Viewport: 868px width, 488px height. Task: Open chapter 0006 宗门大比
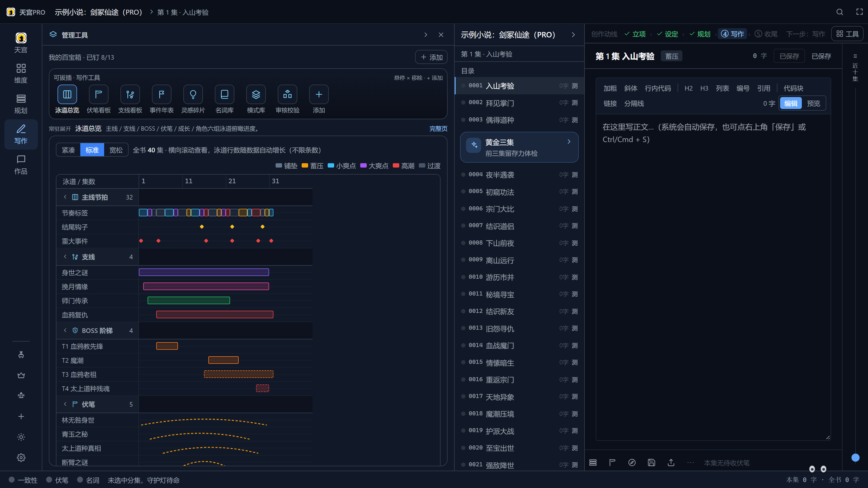(x=519, y=209)
